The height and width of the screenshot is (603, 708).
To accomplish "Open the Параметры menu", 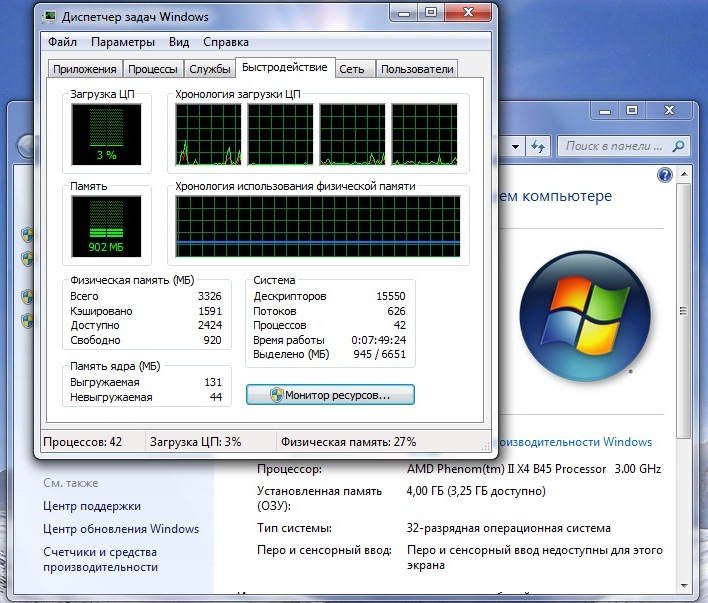I will coord(123,42).
